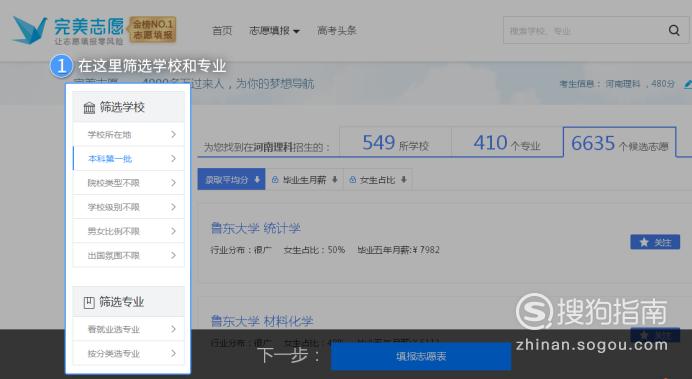This screenshot has height=379, width=692.
Task: Click the 考生信息 河南理科 480分 text
Action: pos(617,84)
